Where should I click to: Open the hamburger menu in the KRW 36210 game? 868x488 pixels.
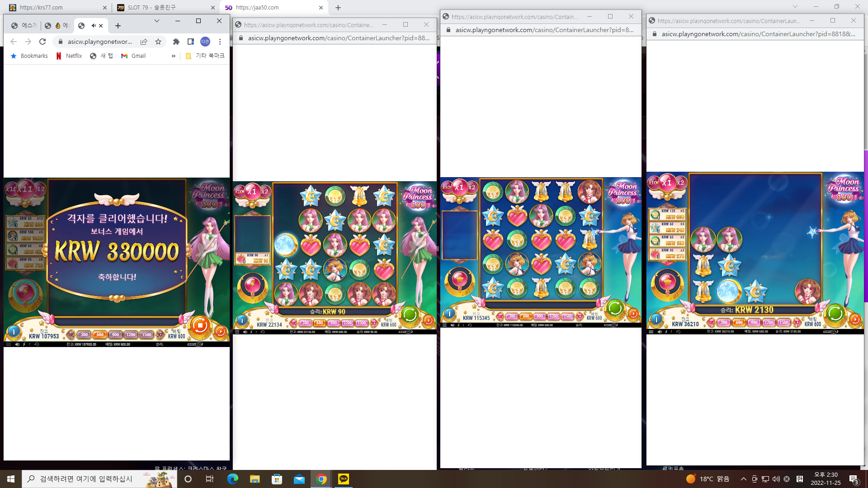pyautogui.click(x=651, y=332)
